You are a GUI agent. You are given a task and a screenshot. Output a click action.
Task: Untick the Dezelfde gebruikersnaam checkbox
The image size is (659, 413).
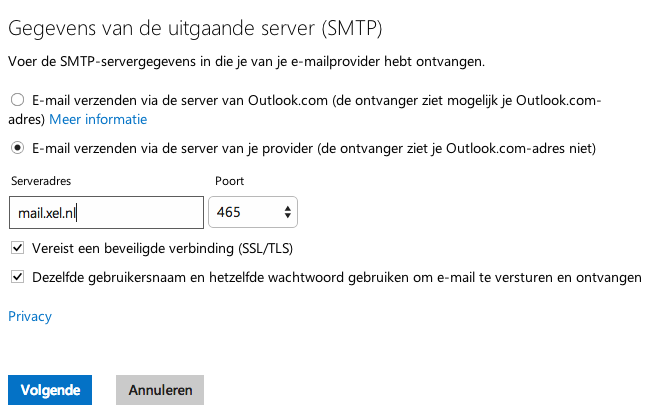(17, 277)
